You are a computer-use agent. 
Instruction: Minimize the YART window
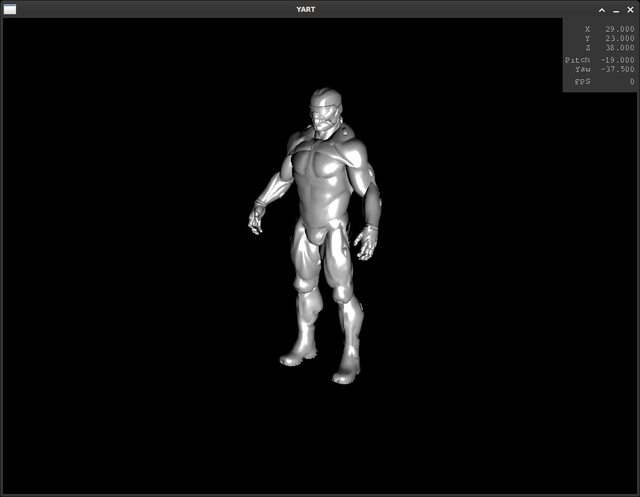[616, 10]
